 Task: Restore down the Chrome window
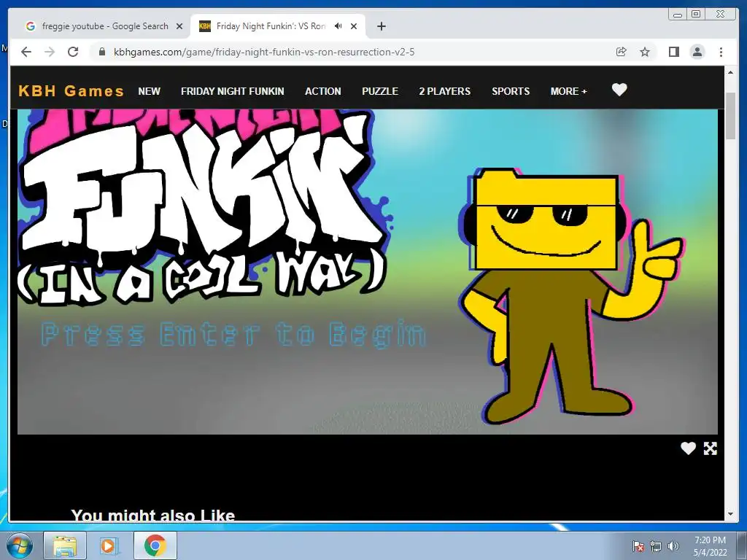696,15
